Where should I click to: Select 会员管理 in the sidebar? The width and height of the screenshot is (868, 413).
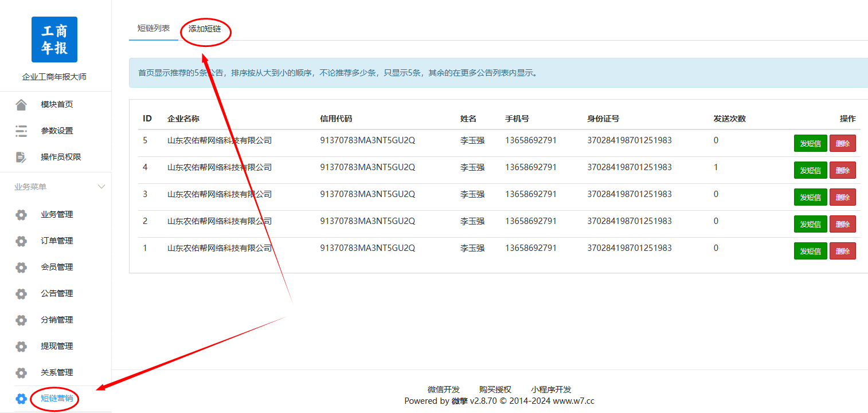click(x=57, y=267)
